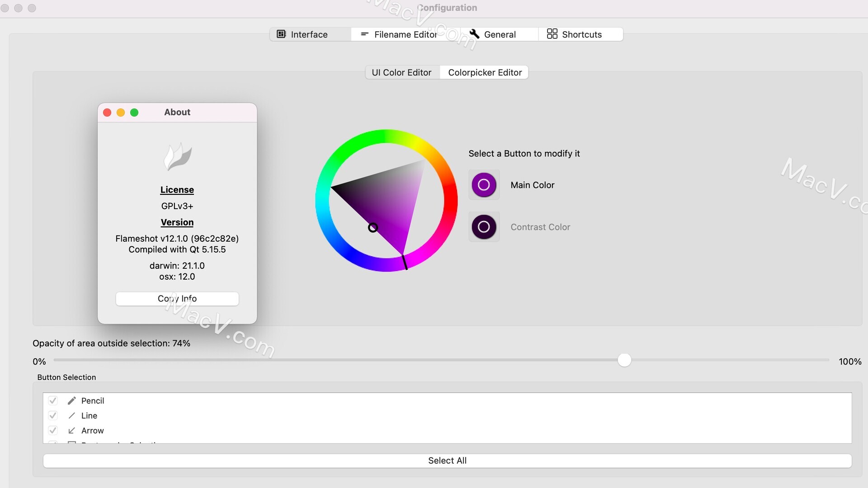The width and height of the screenshot is (868, 488).
Task: Click the 'Button Selection' label
Action: (66, 377)
